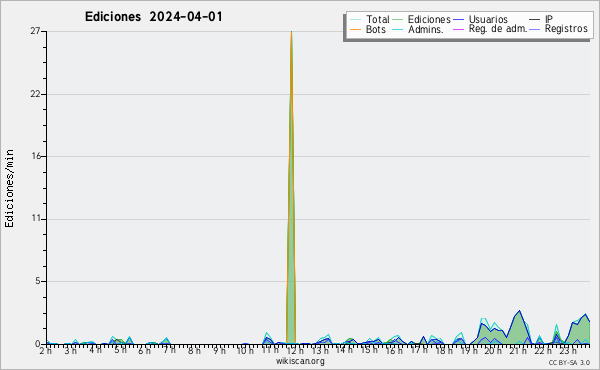Click the '6 h' x-axis label
The height and width of the screenshot is (370, 600).
click(145, 350)
